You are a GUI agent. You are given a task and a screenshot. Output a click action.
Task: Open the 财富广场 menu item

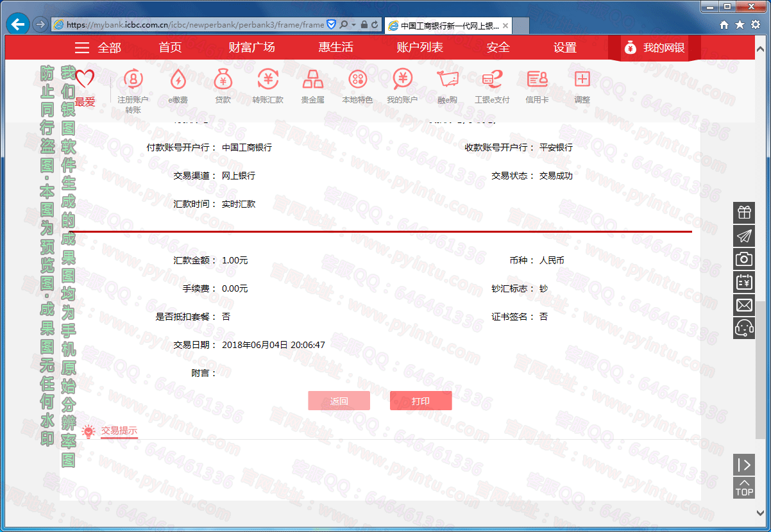tap(251, 47)
